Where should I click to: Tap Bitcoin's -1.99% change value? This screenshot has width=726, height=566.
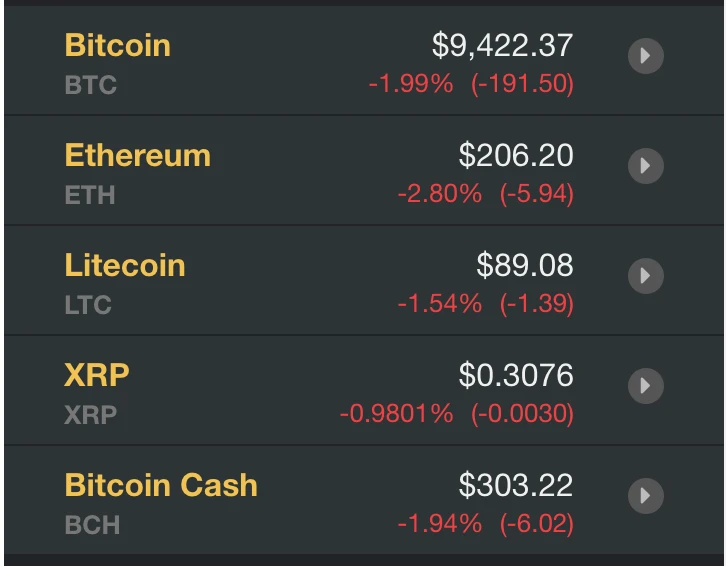click(410, 85)
